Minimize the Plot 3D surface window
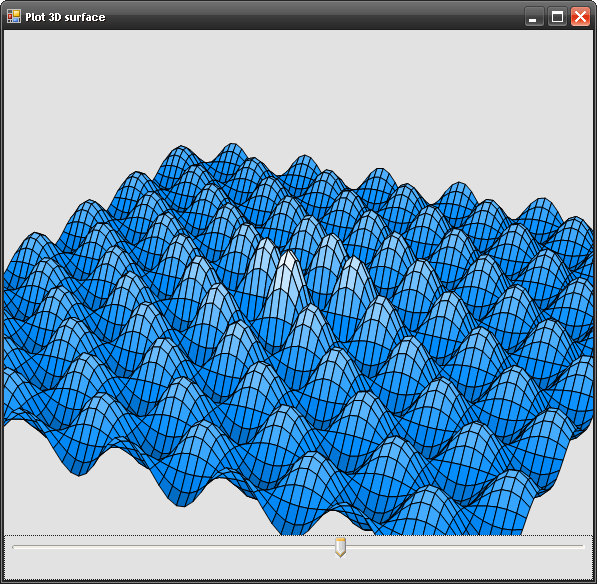 coord(534,17)
